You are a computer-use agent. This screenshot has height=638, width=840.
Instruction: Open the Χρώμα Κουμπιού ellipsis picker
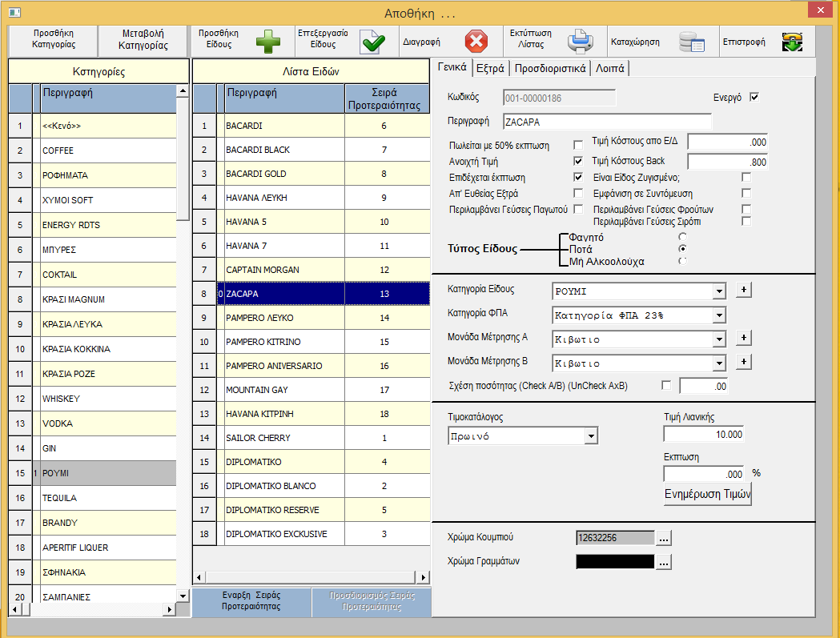[664, 539]
